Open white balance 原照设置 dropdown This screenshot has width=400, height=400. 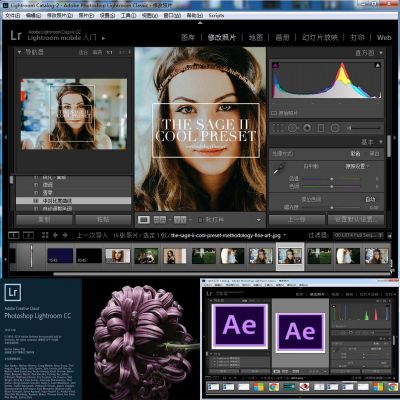357,166
